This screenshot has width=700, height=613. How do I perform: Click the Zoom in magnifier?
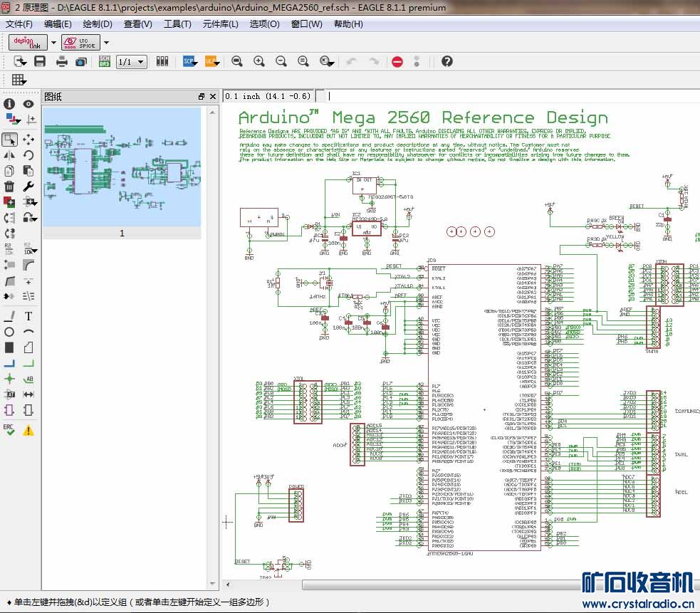259,62
